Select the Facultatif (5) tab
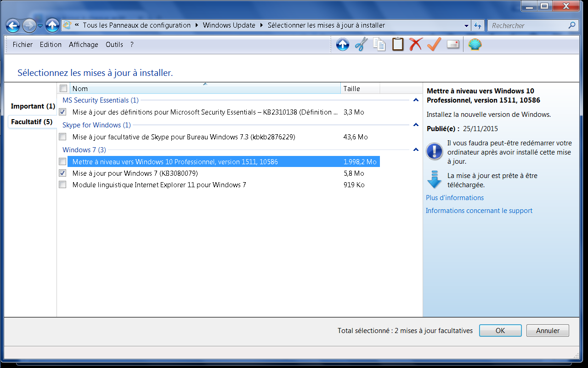Screen dimensions: 588x368 (32, 122)
